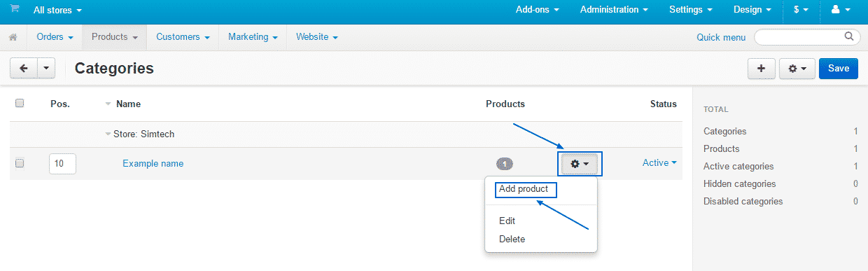Click the Disabled categories total label
The width and height of the screenshot is (868, 271).
(743, 201)
